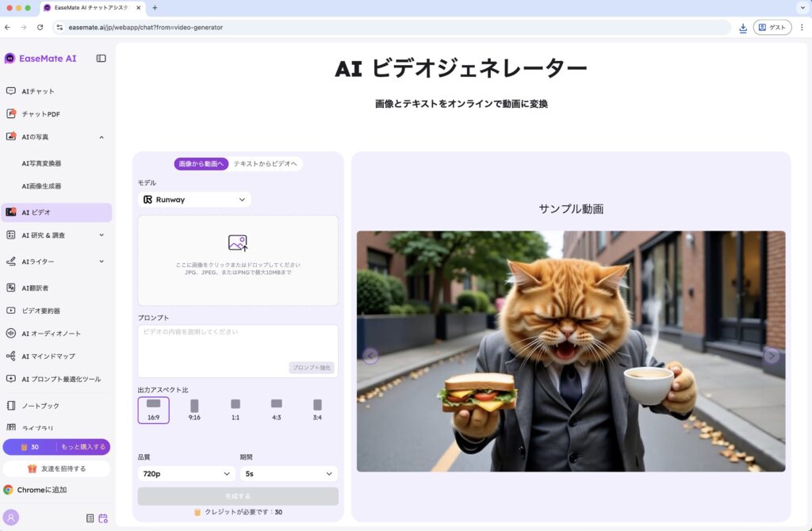This screenshot has height=531, width=812.
Task: Choose the 4:3 aspect ratio
Action: pyautogui.click(x=276, y=410)
